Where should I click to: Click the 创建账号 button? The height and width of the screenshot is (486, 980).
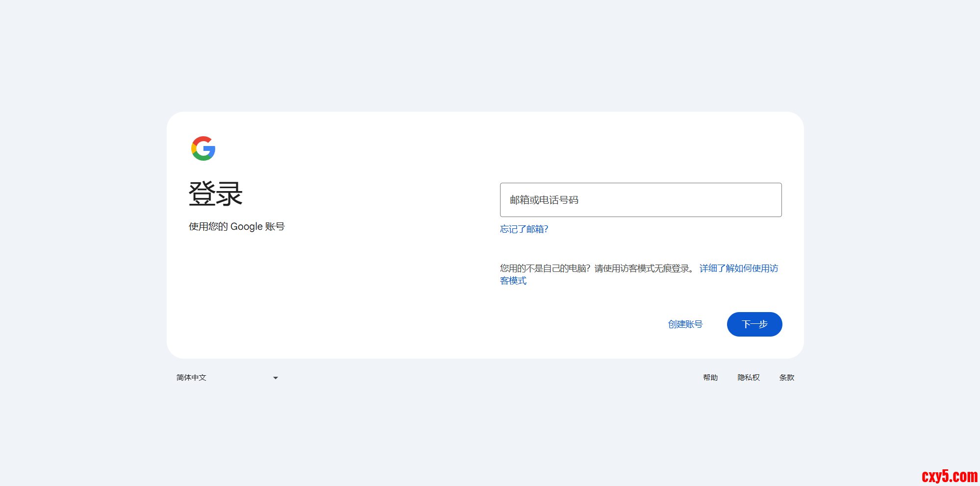pyautogui.click(x=685, y=324)
